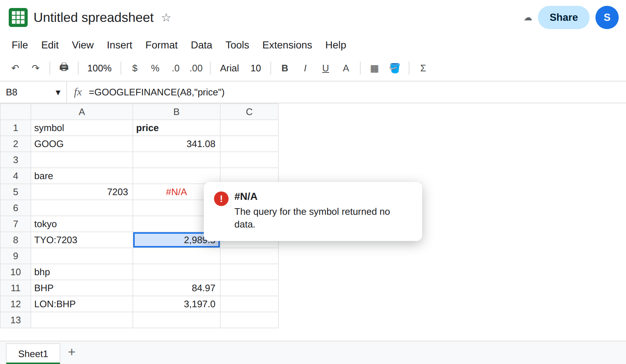This screenshot has width=626, height=364.
Task: Open the Help menu
Action: [336, 45]
